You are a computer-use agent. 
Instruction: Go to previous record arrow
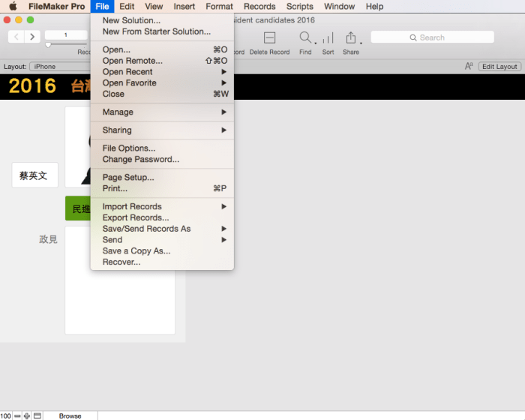(16, 37)
